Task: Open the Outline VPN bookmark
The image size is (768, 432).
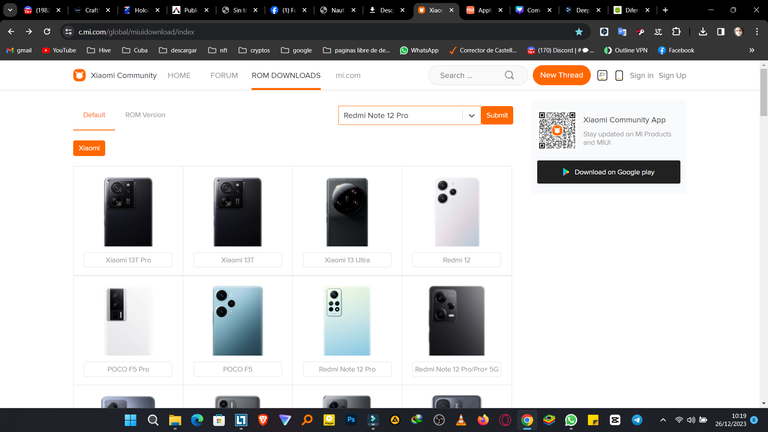Action: tap(625, 50)
